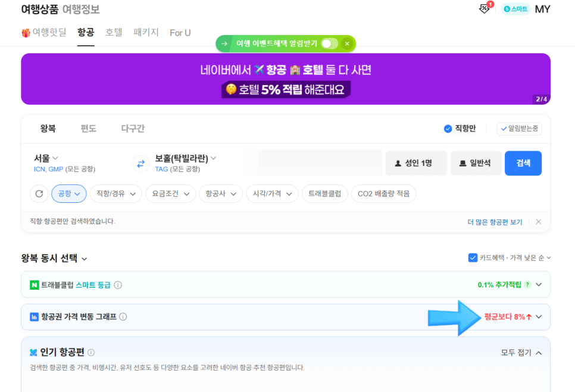Open the 스마트 등급 link
Image resolution: width=575 pixels, height=392 pixels.
pyautogui.click(x=93, y=285)
